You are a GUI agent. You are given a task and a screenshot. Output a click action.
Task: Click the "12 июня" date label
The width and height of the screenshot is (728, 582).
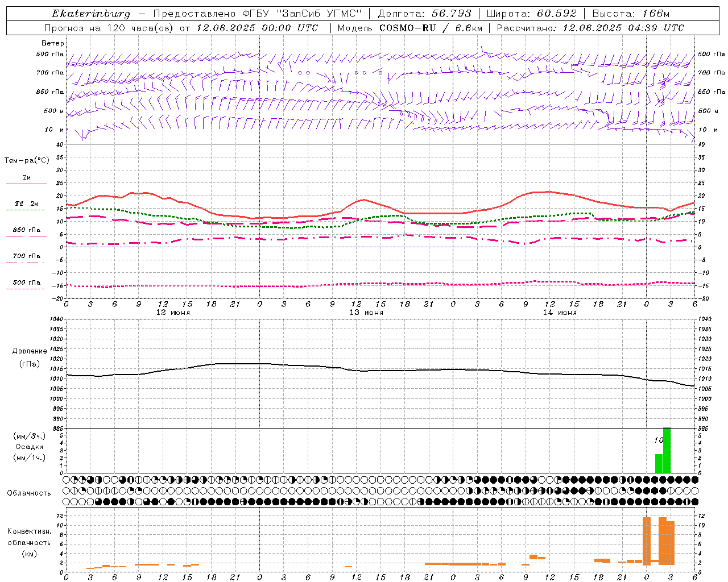(173, 313)
